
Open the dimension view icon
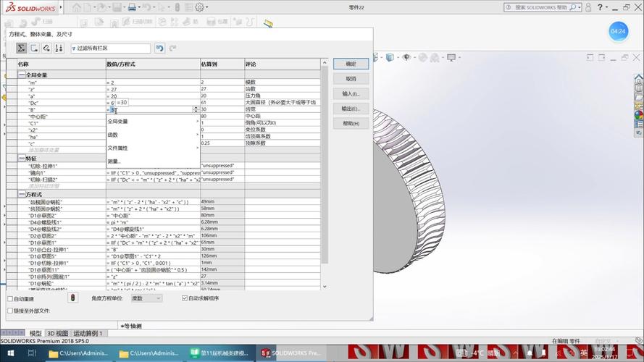[x=46, y=48]
